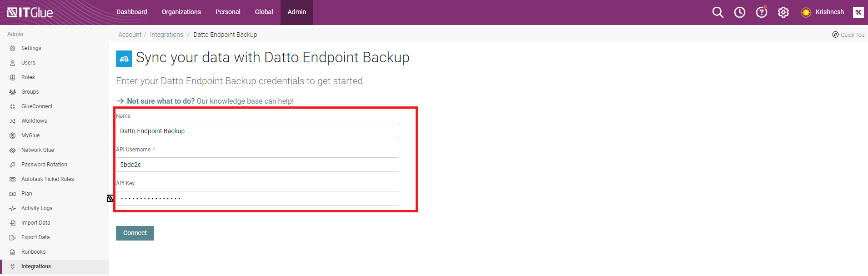
Task: Open Password Rotation in sidebar
Action: [44, 165]
